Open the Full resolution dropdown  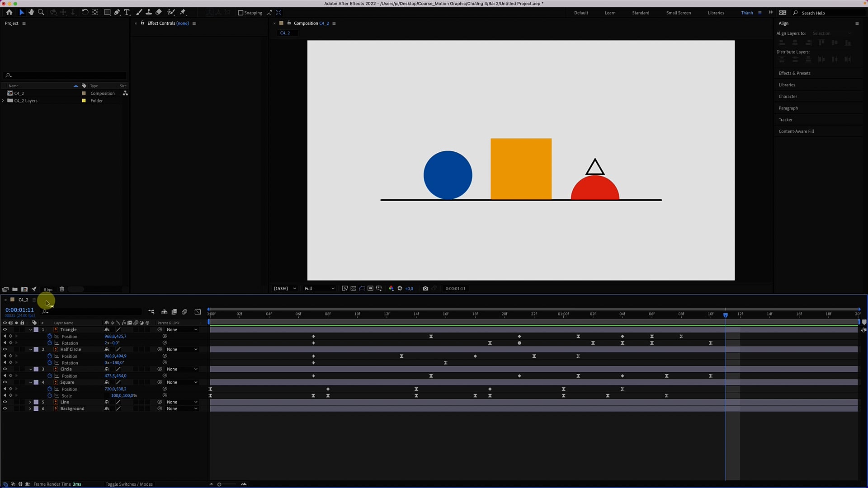320,288
